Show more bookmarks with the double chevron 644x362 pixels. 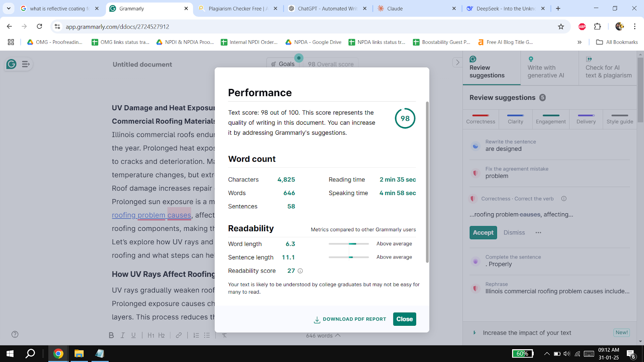pyautogui.click(x=580, y=42)
